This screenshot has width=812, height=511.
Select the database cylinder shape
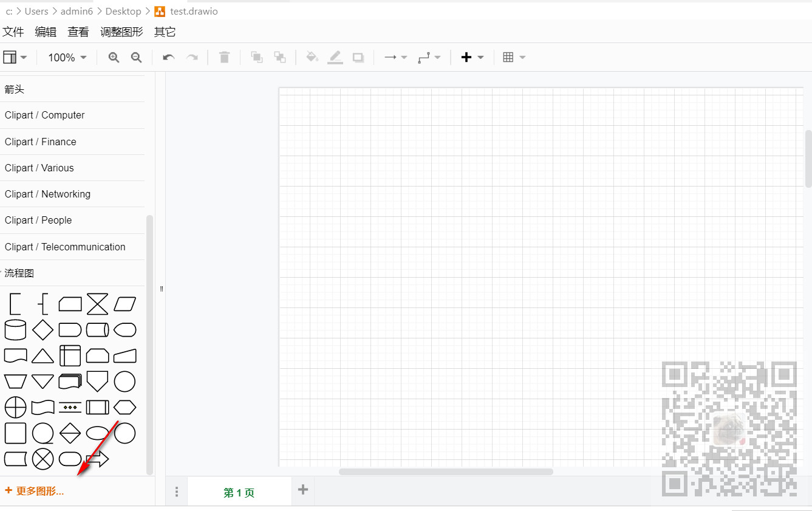[15, 330]
